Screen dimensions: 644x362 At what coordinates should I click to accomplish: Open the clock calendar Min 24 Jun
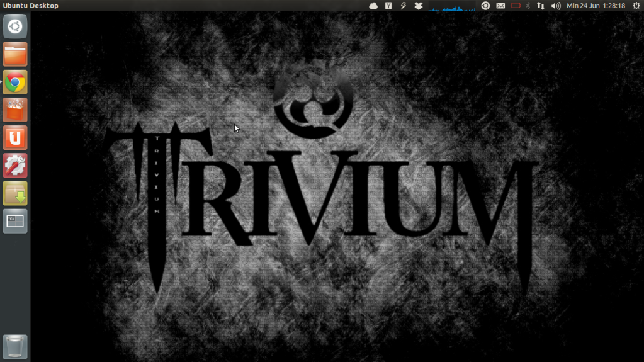point(596,6)
